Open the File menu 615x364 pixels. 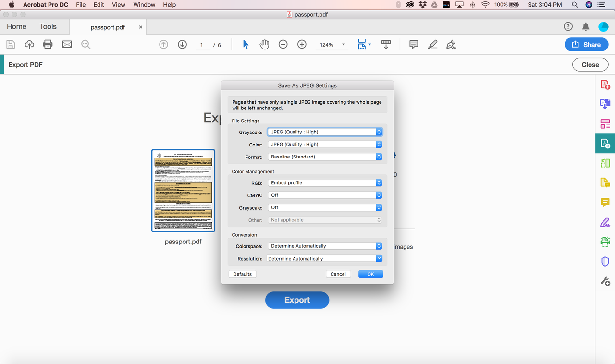[x=81, y=4]
